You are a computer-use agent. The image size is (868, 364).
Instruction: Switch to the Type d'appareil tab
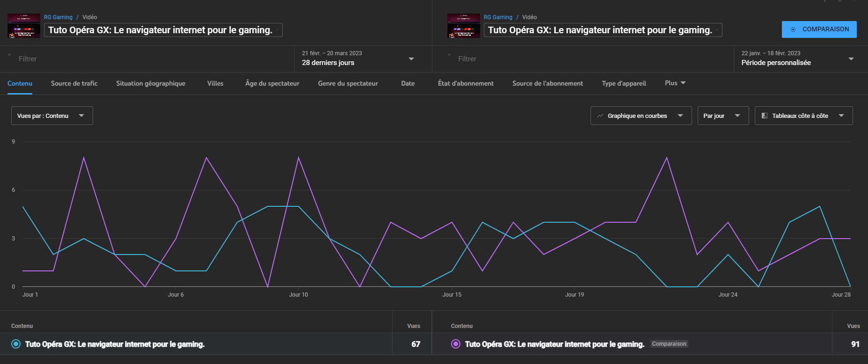pyautogui.click(x=624, y=83)
